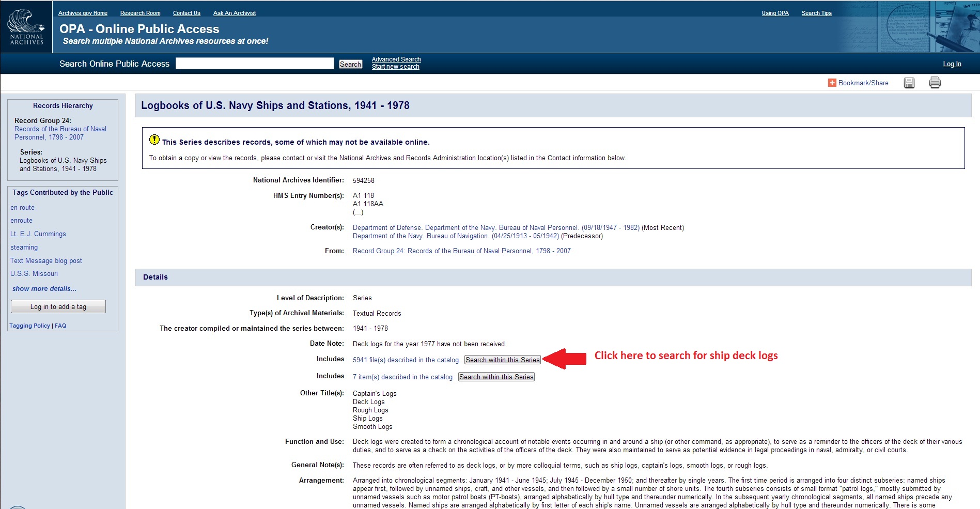
Task: Click the National Archives Identifier 594258
Action: (364, 181)
